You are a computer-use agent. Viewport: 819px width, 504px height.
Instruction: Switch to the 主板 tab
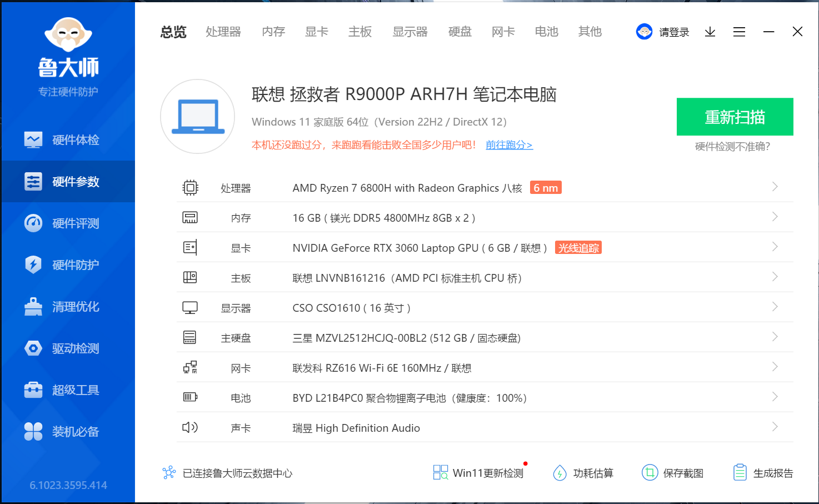point(360,32)
